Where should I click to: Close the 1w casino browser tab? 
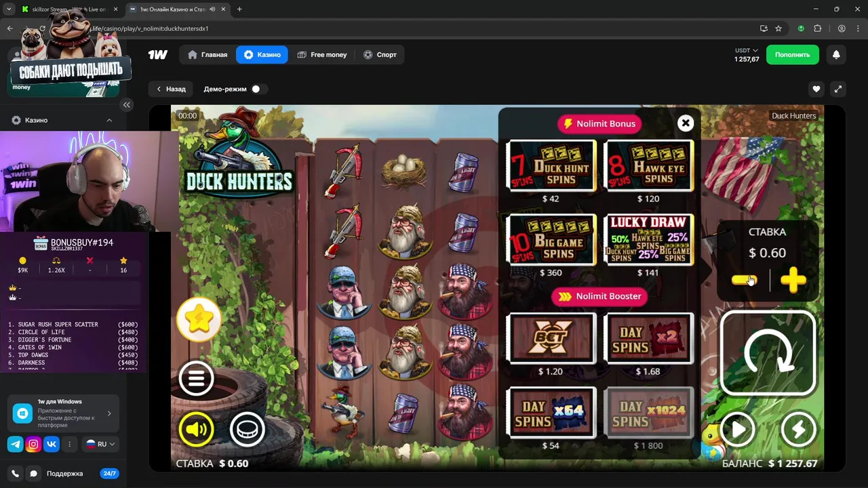click(223, 9)
